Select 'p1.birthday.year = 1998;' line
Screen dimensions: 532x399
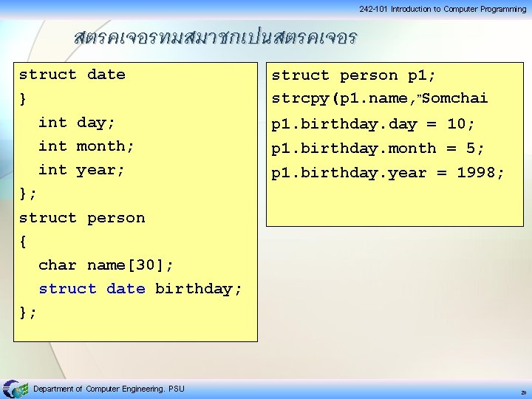(x=388, y=173)
